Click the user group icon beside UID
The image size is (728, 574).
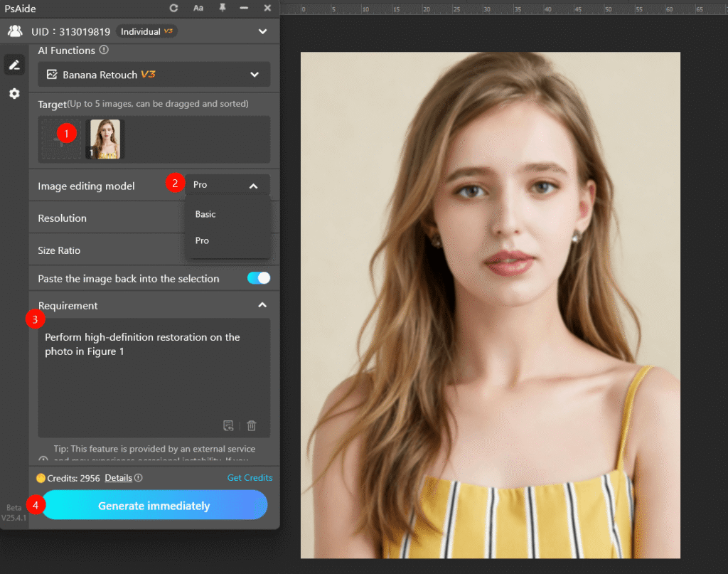point(16,31)
